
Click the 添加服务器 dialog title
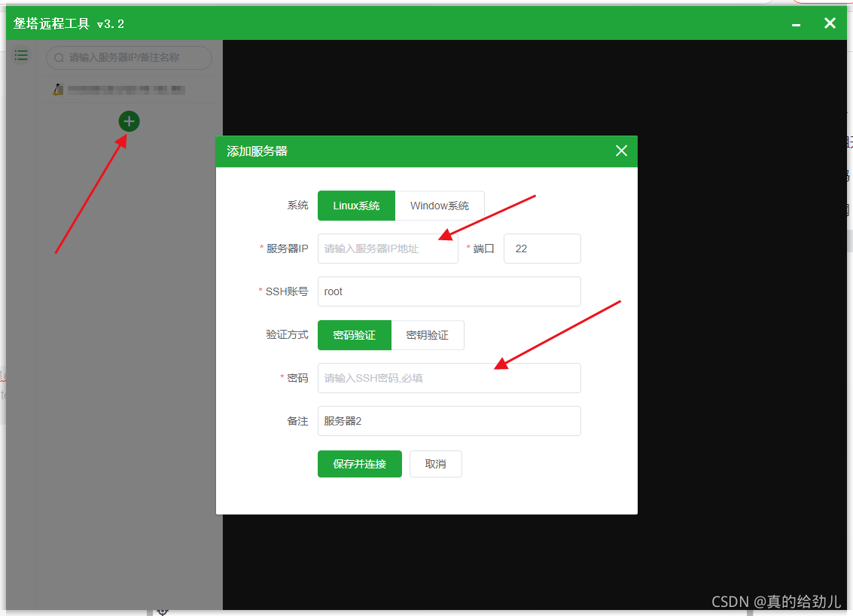coord(257,151)
